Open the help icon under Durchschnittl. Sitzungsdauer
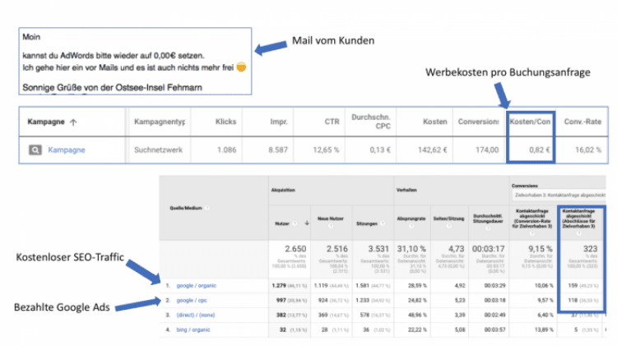The image size is (617, 364). 488,228
